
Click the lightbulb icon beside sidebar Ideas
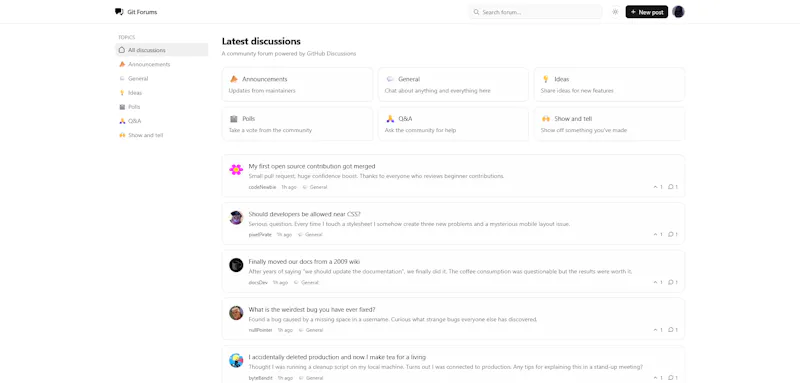(x=122, y=93)
